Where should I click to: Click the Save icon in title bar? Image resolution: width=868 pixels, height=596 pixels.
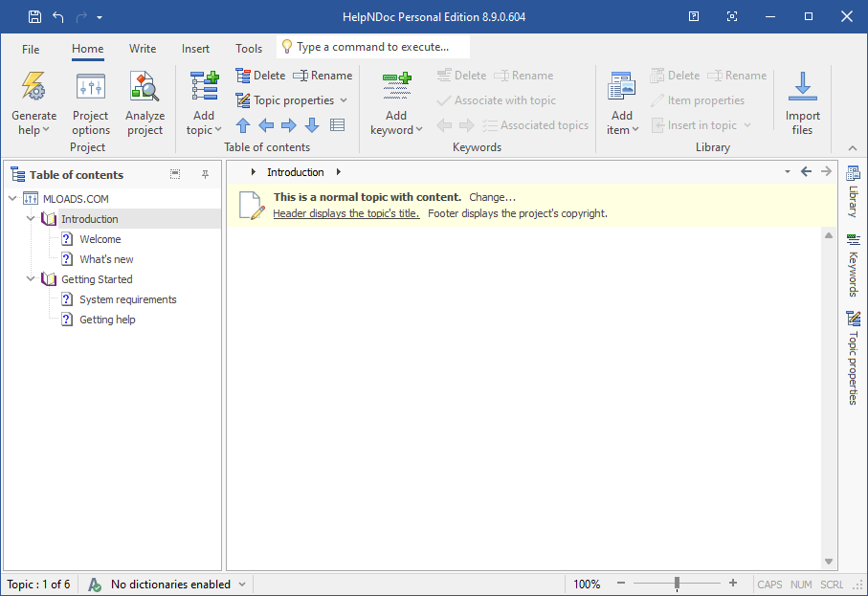pyautogui.click(x=34, y=16)
